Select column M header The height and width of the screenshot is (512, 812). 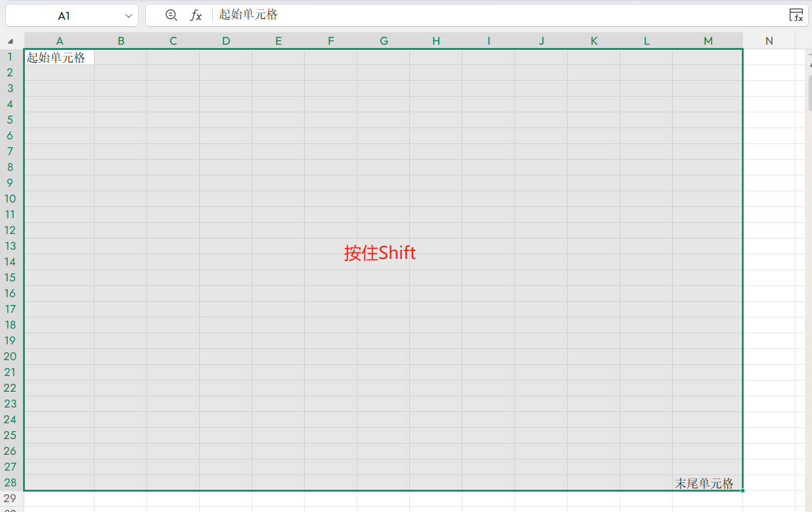(708, 41)
